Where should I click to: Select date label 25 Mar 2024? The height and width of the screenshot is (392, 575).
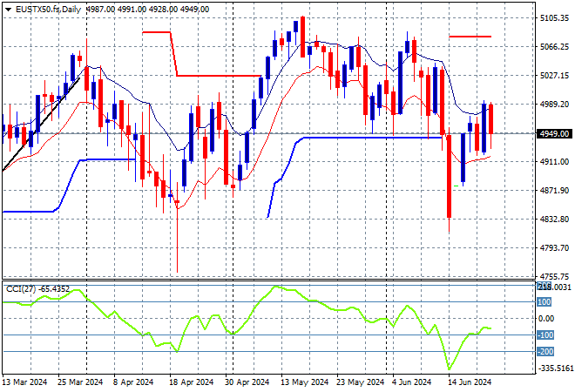coord(80,382)
